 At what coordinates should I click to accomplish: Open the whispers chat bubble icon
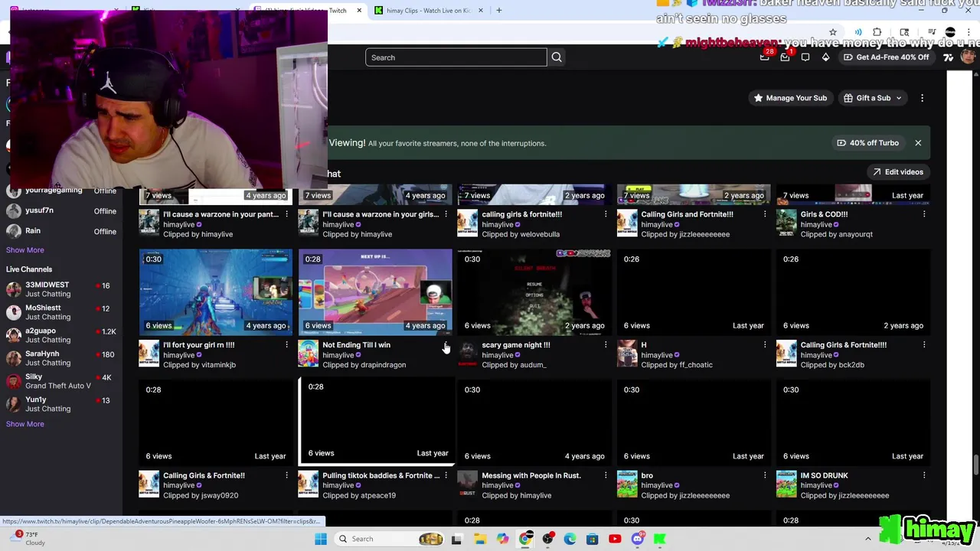(805, 57)
